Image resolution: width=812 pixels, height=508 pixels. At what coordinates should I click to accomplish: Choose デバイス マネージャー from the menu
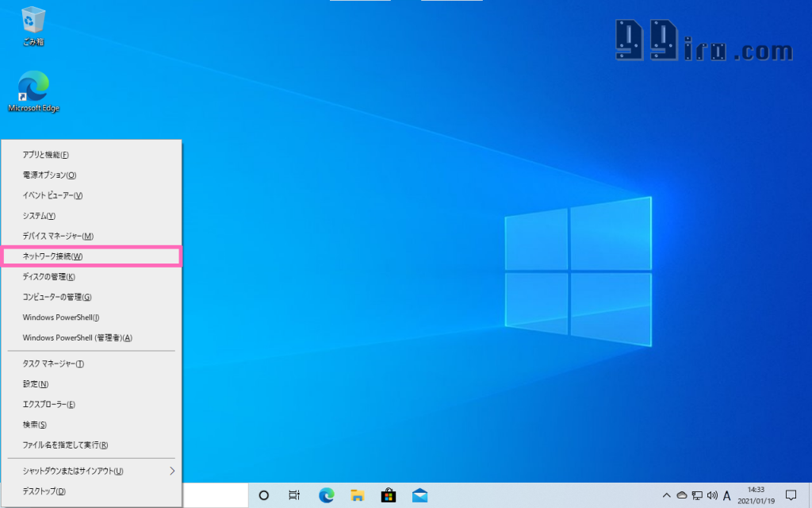click(91, 236)
